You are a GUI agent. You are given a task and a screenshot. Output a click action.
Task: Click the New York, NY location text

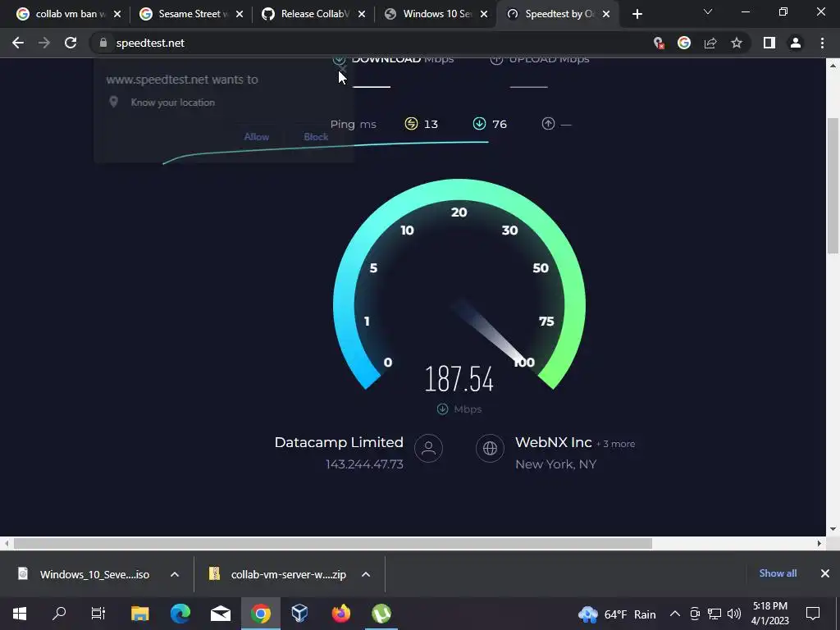pos(555,464)
